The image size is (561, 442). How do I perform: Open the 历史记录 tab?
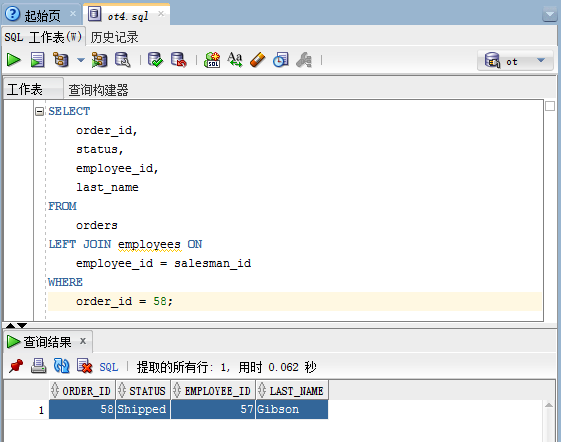(114, 37)
